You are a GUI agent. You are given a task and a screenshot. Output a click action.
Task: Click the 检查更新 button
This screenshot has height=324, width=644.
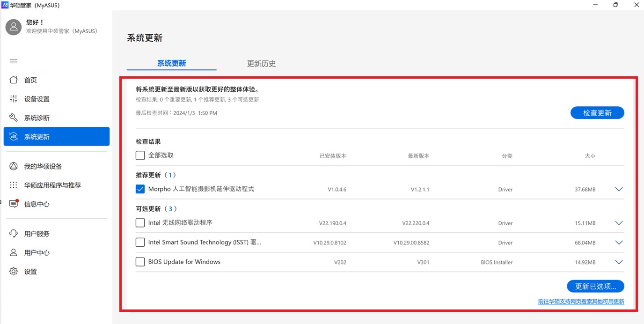click(x=597, y=113)
